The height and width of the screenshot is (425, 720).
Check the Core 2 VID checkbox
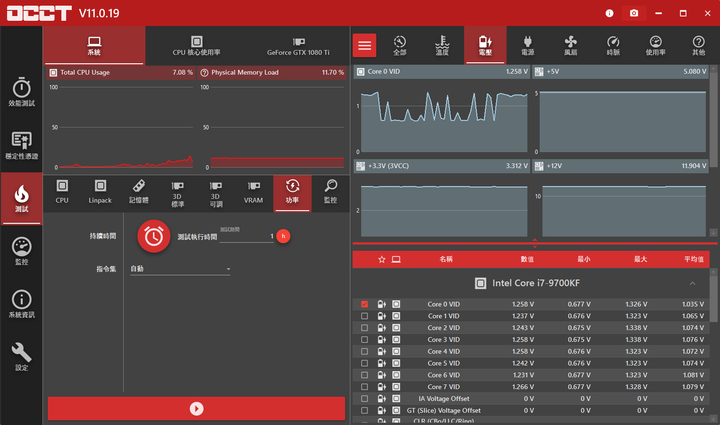(x=365, y=328)
